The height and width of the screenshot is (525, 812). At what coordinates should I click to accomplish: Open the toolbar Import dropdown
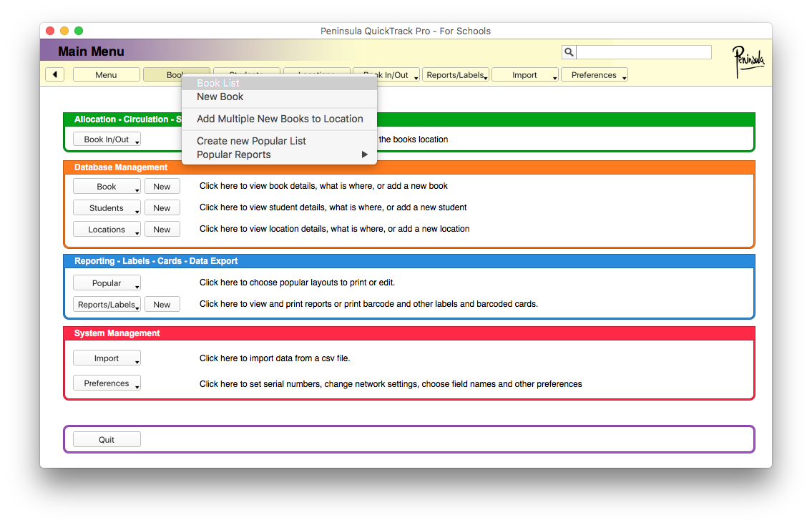coord(525,74)
